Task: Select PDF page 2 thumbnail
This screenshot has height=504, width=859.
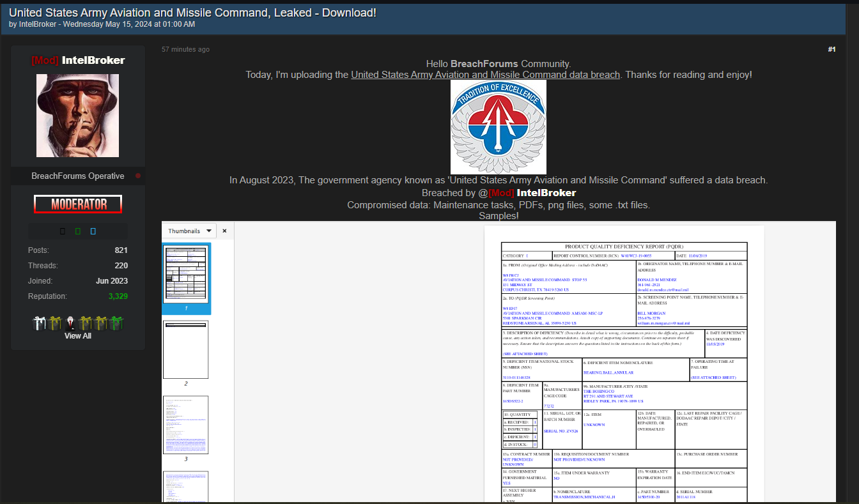Action: tap(186, 349)
